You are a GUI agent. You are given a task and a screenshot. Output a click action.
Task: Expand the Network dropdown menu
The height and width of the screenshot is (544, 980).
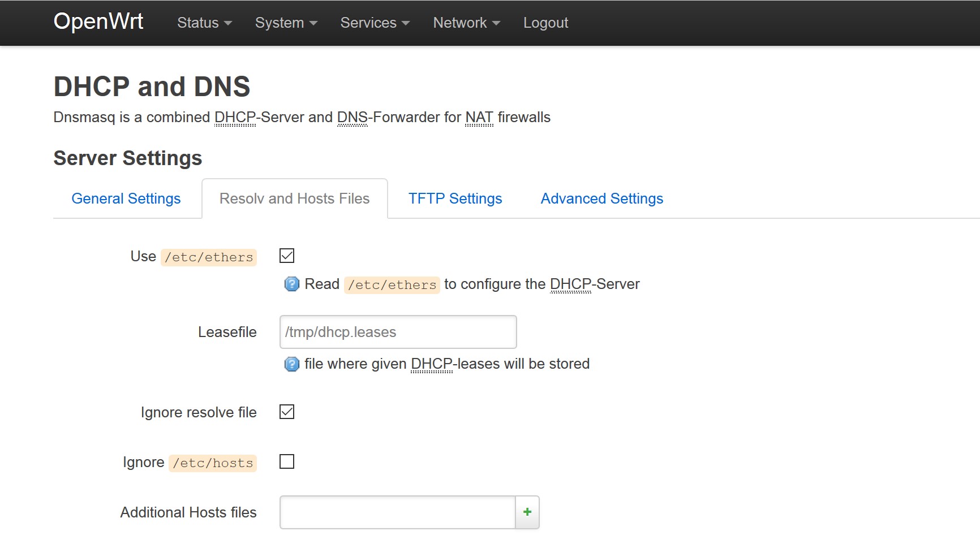(466, 23)
